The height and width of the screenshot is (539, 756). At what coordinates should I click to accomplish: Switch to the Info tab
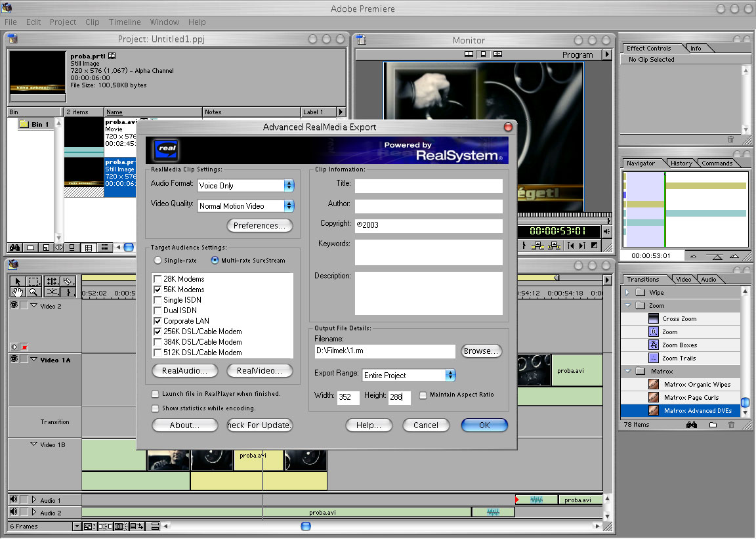[695, 49]
